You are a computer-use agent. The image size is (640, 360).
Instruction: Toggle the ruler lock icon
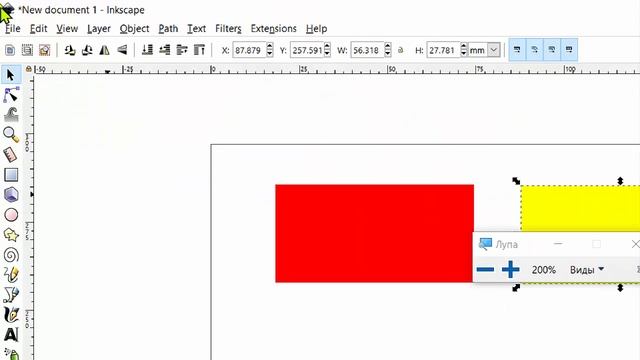[x=29, y=69]
